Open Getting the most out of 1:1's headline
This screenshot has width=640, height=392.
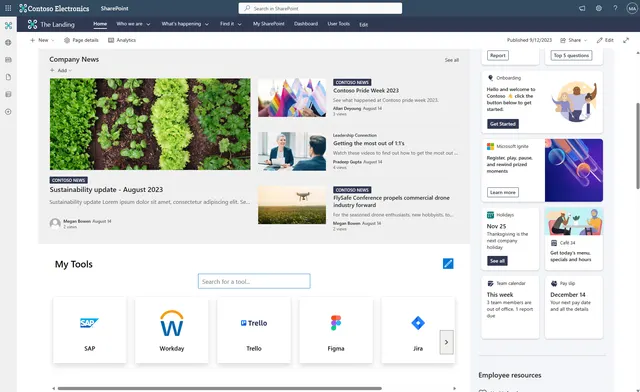(x=369, y=143)
